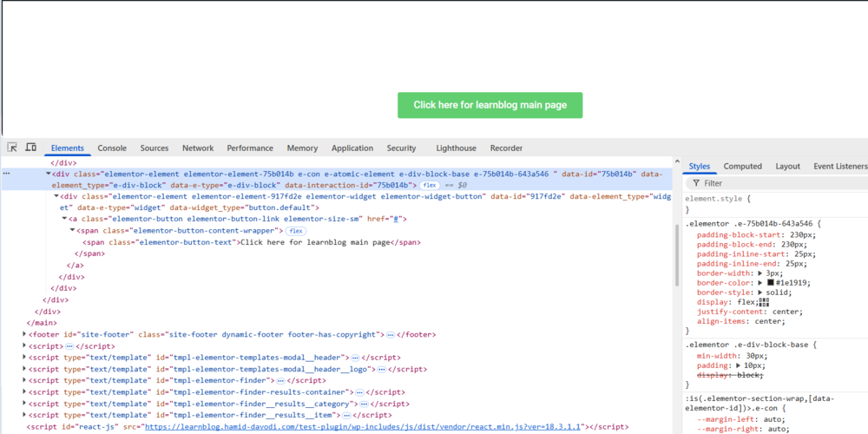Toggle the device toolbar icon
868x434 pixels.
click(x=31, y=148)
